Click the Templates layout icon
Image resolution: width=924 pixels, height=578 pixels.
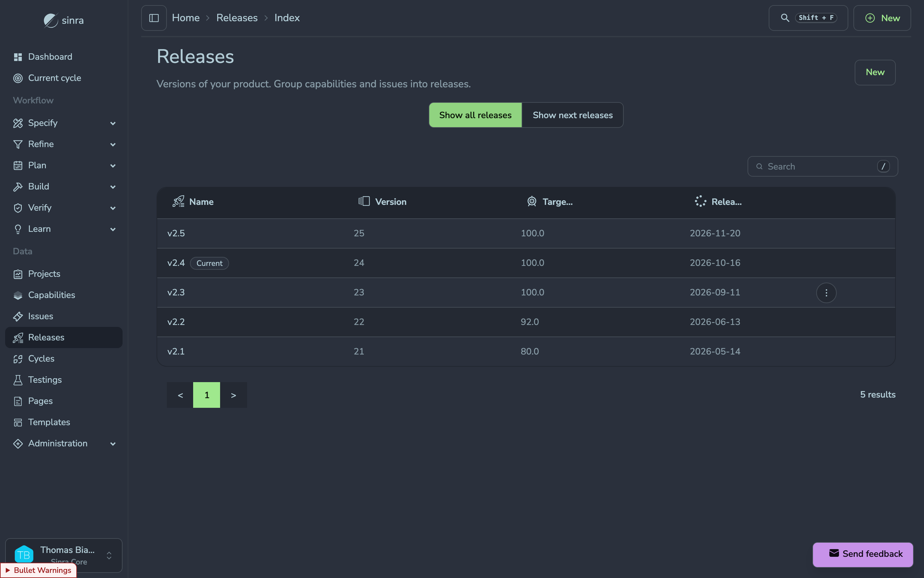click(18, 422)
